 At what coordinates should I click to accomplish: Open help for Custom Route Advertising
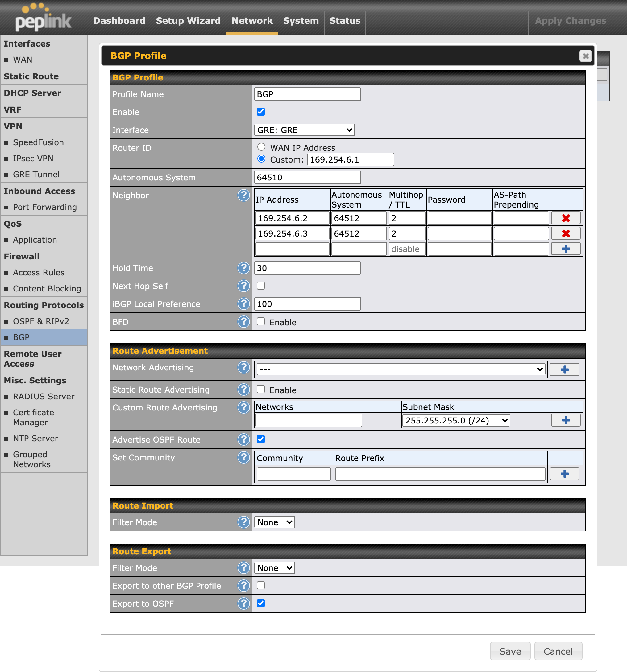[243, 408]
